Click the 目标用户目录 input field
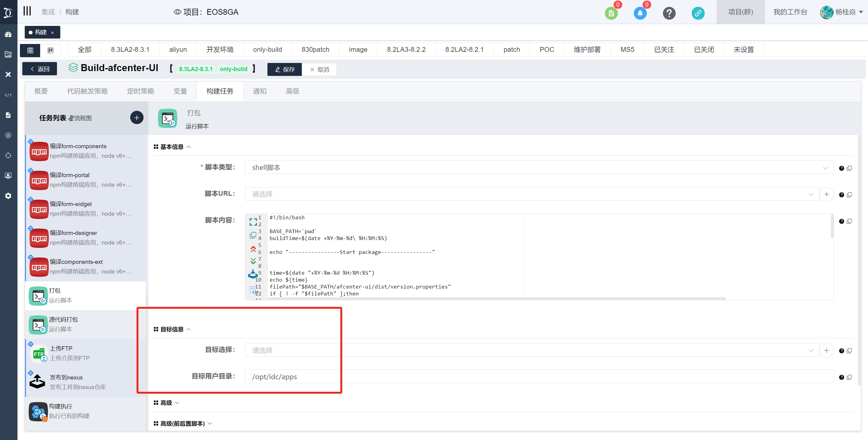The image size is (868, 440). pyautogui.click(x=539, y=376)
